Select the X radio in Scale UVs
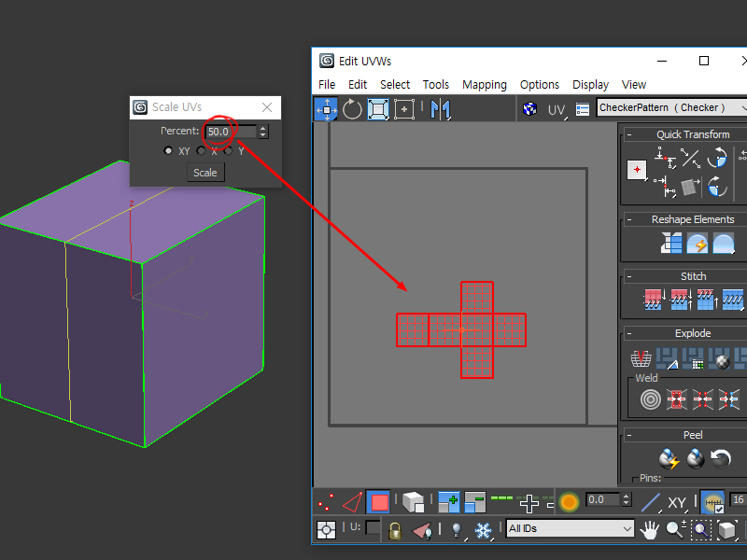 [x=201, y=150]
